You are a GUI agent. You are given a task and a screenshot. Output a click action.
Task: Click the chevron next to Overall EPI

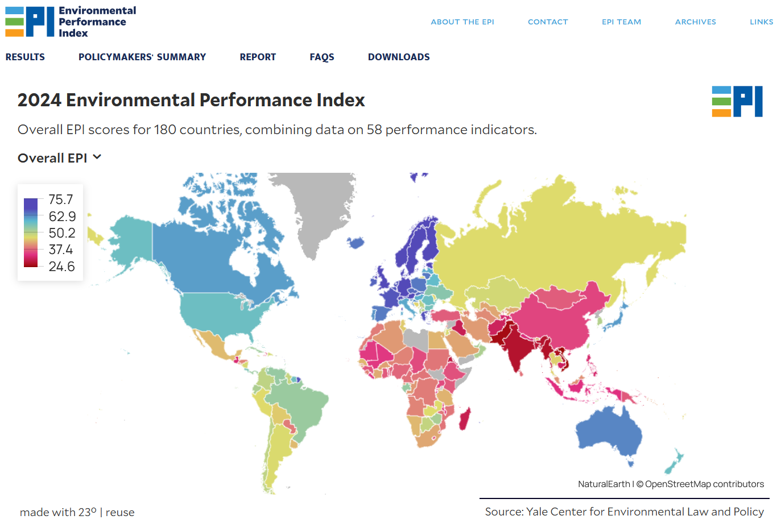(97, 157)
